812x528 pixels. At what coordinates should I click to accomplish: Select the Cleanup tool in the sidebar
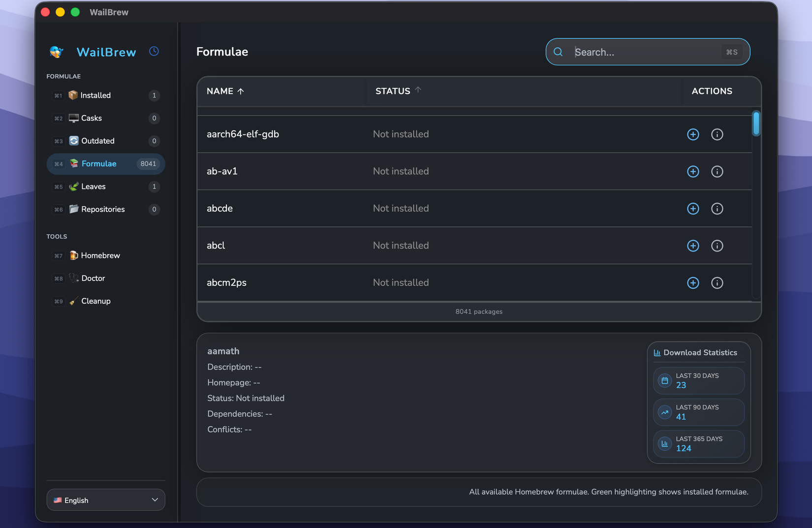[x=95, y=301]
